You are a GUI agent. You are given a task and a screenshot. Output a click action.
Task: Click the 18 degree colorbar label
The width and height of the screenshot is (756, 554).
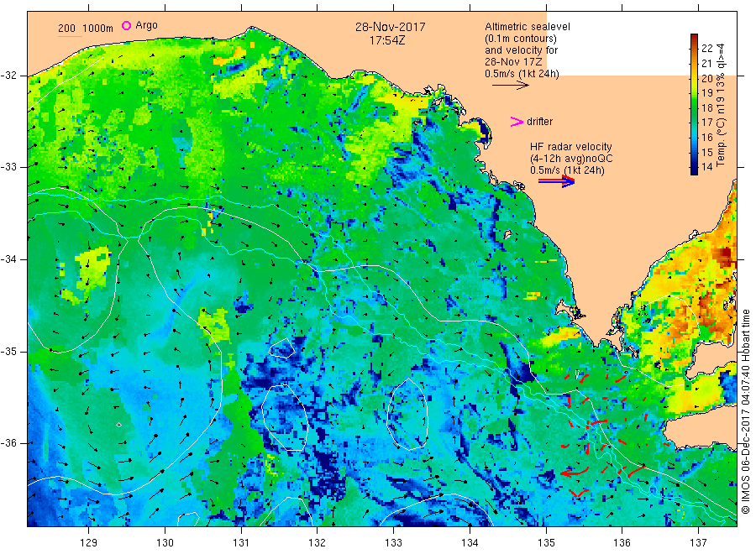(706, 107)
